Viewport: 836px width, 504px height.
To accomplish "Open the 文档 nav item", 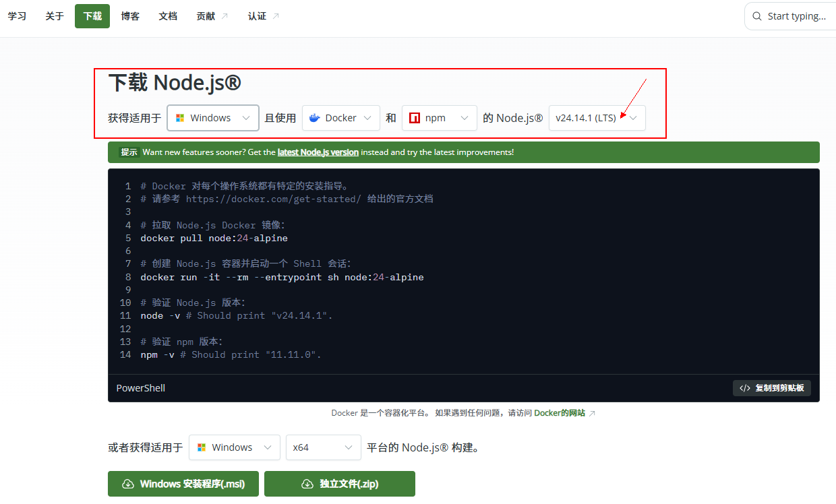I will click(168, 16).
